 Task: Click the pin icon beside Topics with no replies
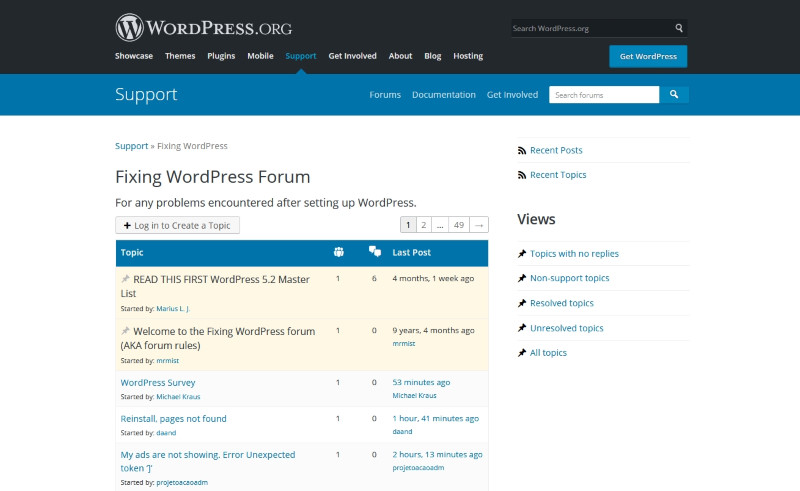click(x=521, y=254)
